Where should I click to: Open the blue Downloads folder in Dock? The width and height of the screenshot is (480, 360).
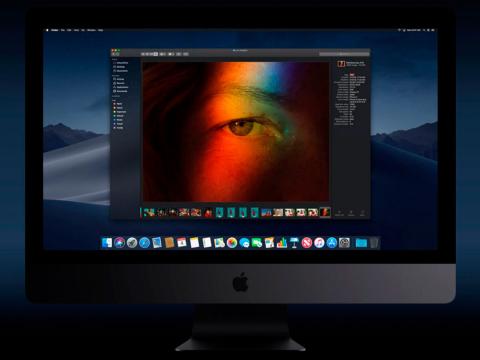361,243
